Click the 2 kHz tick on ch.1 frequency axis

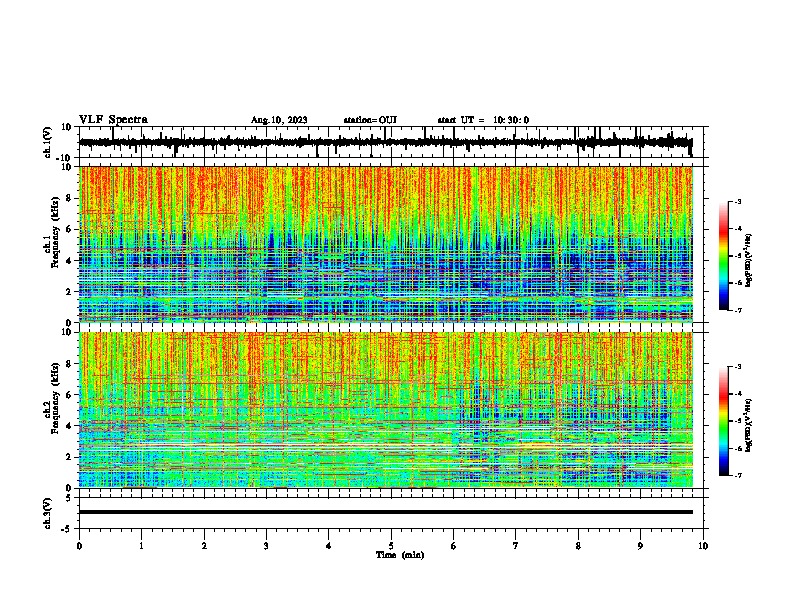(69, 292)
